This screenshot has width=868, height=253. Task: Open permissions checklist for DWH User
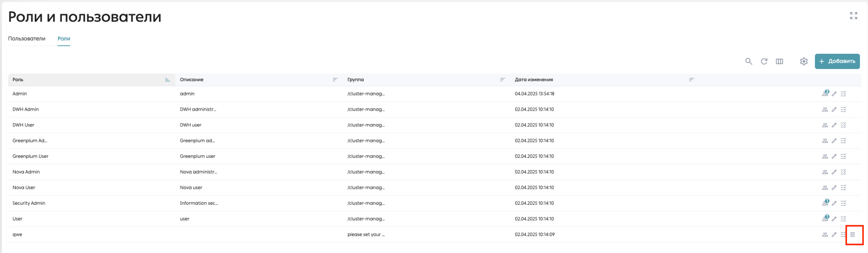pos(843,125)
